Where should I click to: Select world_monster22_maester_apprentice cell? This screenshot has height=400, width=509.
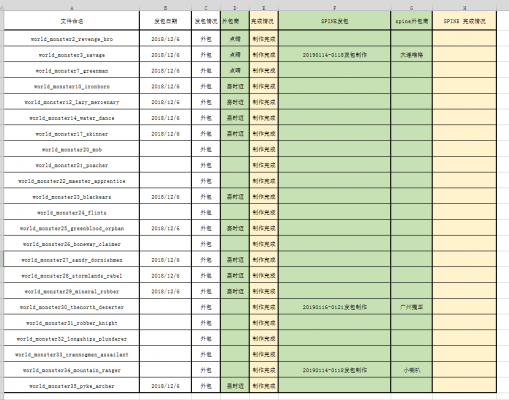72,181
